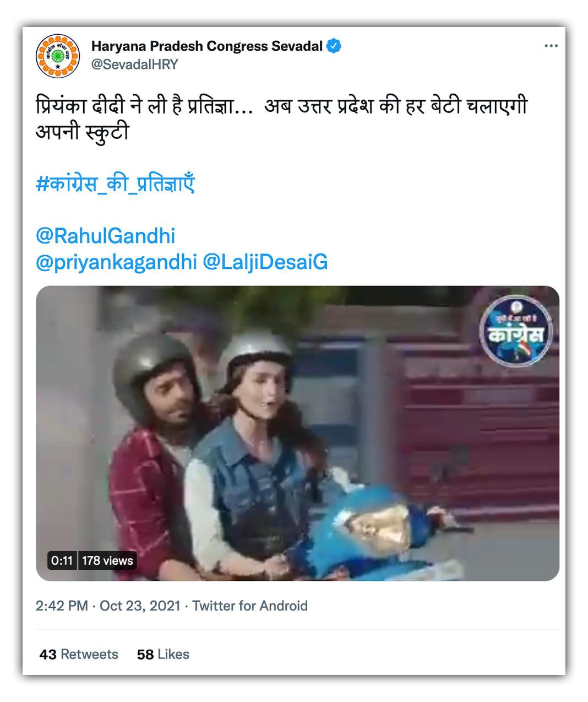The image size is (588, 702).
Task: Click the first line of the Hindi tweet text
Action: click(281, 106)
